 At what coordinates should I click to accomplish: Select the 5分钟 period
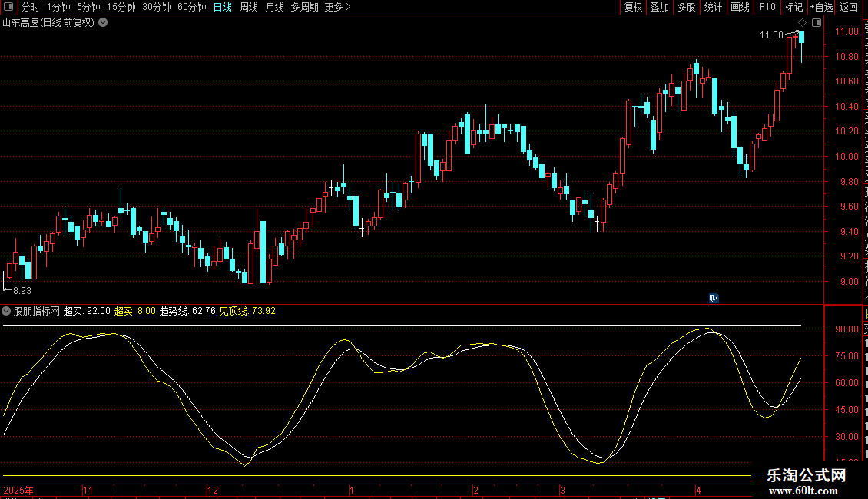(x=88, y=7)
